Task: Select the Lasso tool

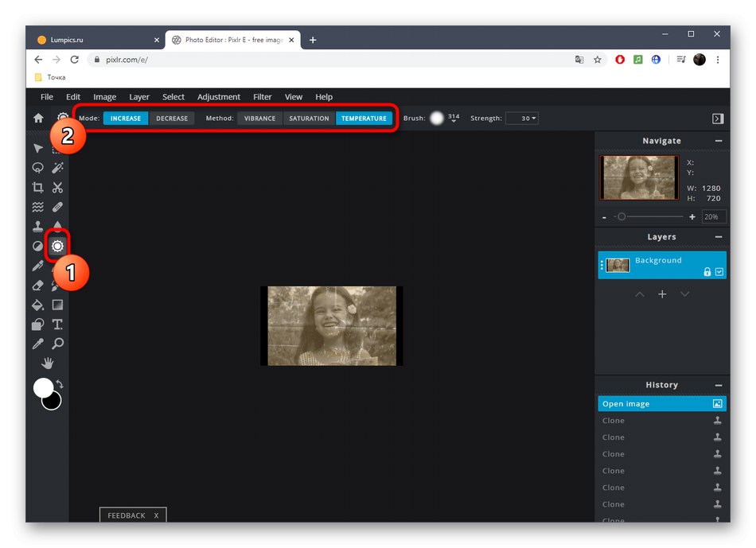Action: click(x=37, y=168)
